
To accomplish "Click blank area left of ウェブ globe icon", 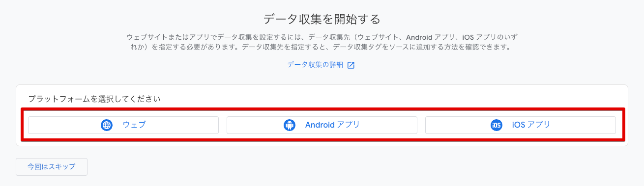I will tap(64, 125).
